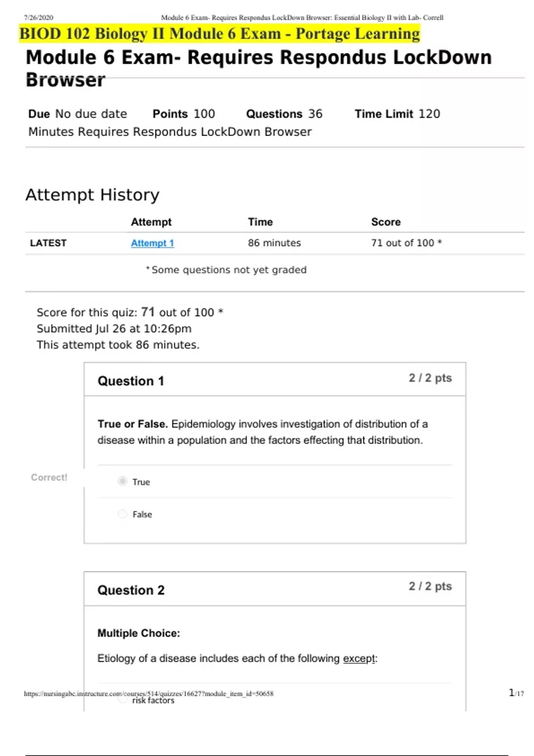Image resolution: width=534 pixels, height=756 pixels.
Task: Click the Correct! label beside Question 1
Action: tap(49, 477)
